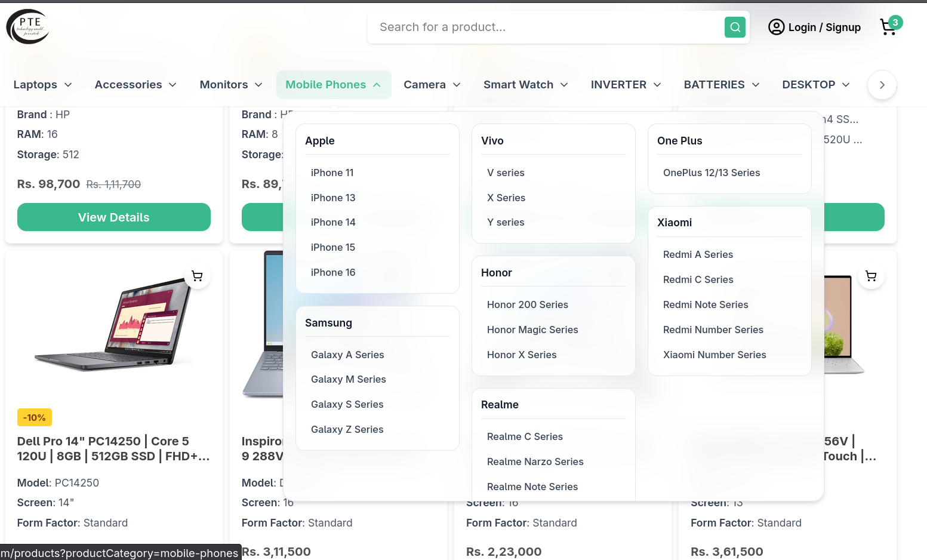The height and width of the screenshot is (560, 927).
Task: Click the user profile icon beside Login
Action: [776, 27]
